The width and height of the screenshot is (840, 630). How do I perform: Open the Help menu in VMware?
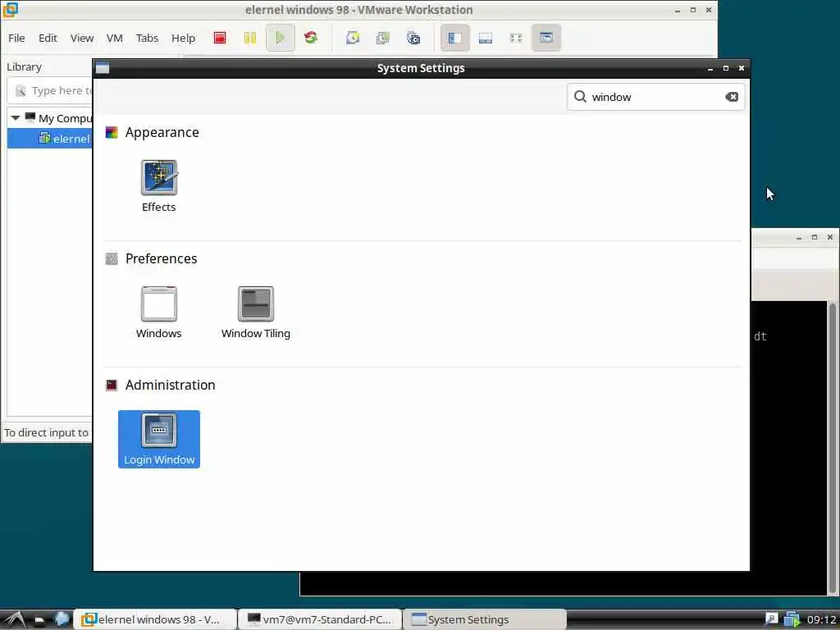183,38
